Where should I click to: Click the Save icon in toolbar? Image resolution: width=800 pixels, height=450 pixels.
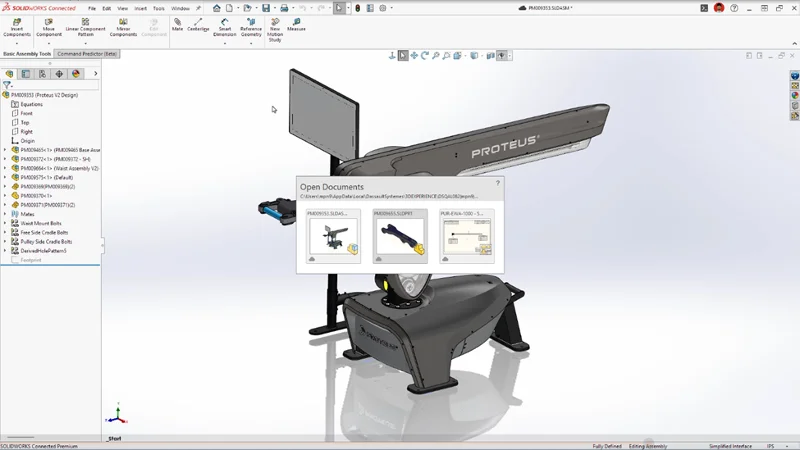tap(265, 8)
